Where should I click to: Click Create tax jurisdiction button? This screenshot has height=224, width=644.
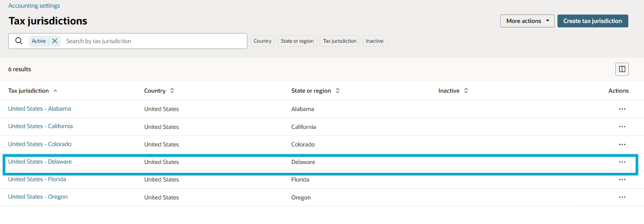[x=592, y=21]
